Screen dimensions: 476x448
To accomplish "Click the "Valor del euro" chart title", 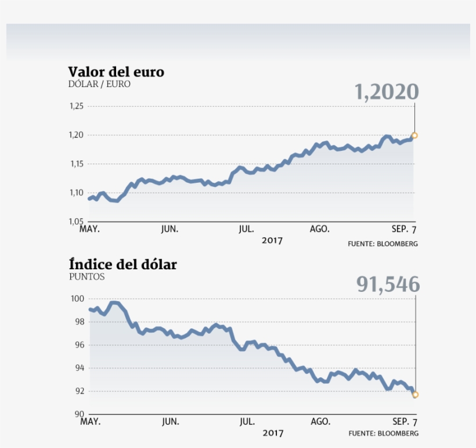I will click(116, 72).
